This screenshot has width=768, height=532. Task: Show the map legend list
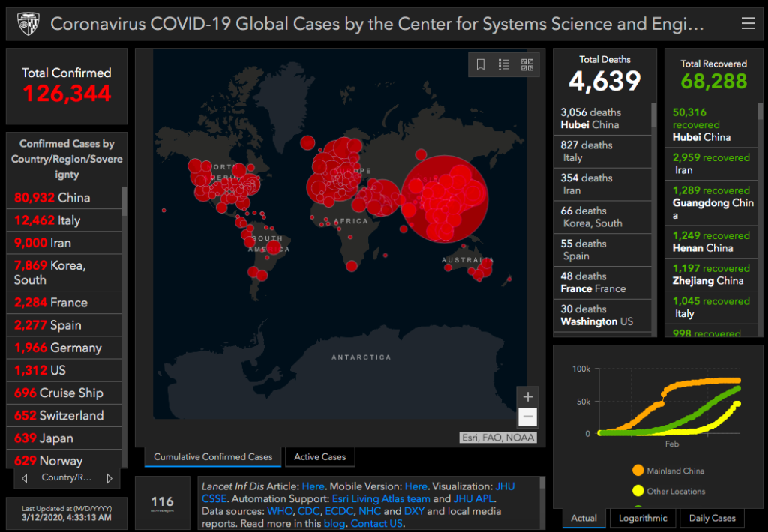coord(504,64)
